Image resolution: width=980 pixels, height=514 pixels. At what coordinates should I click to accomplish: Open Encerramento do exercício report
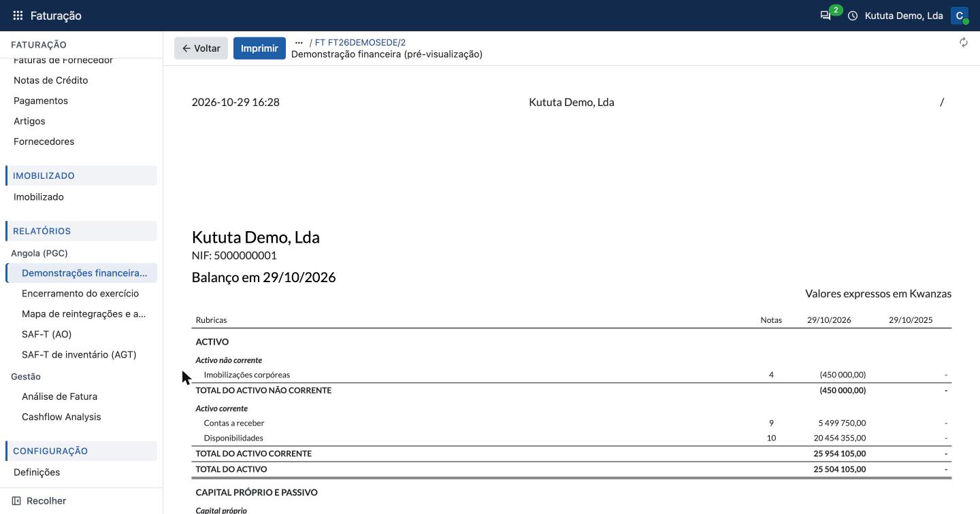(80, 294)
